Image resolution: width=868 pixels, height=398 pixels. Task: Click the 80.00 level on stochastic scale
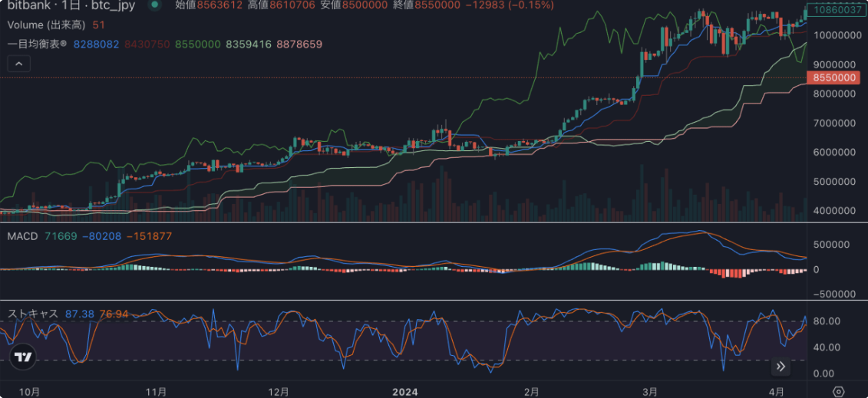pos(827,321)
